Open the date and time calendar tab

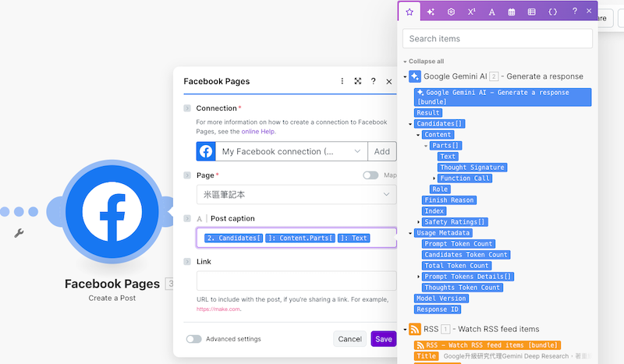(x=512, y=12)
